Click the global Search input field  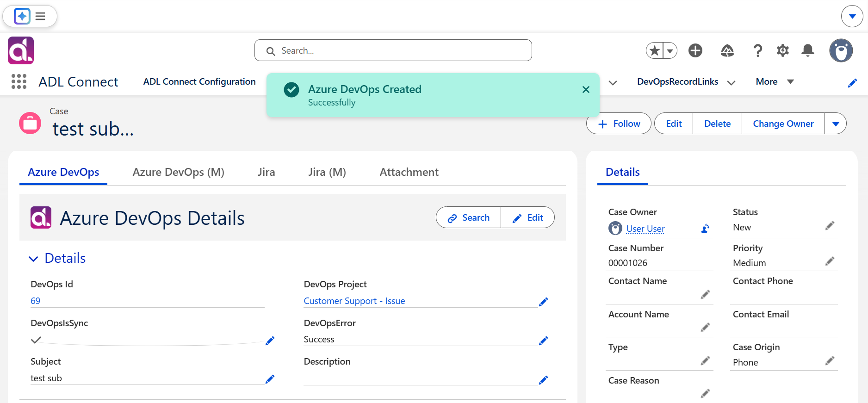pyautogui.click(x=393, y=50)
